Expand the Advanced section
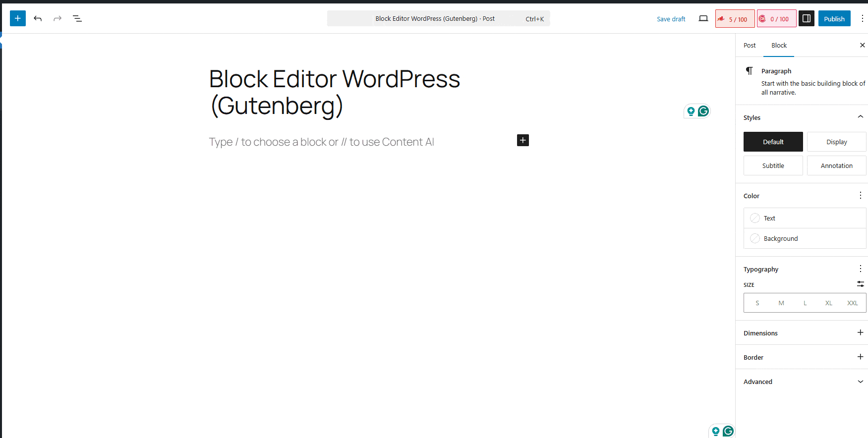868x438 pixels. point(802,382)
